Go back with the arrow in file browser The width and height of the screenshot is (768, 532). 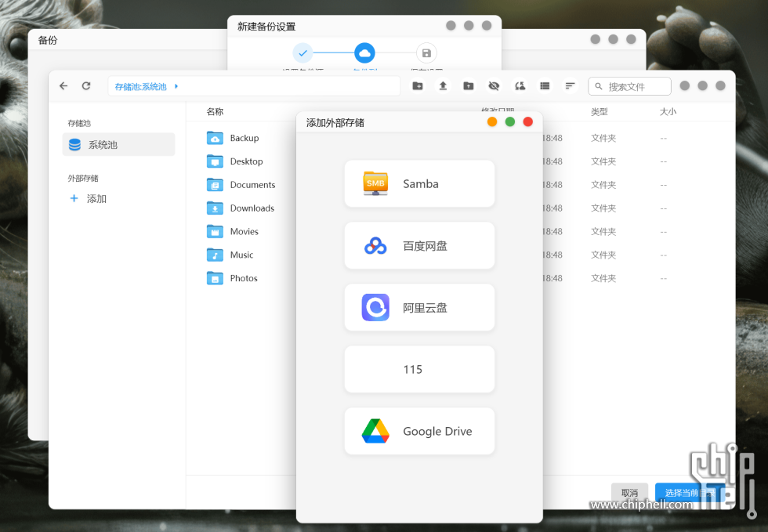click(63, 86)
